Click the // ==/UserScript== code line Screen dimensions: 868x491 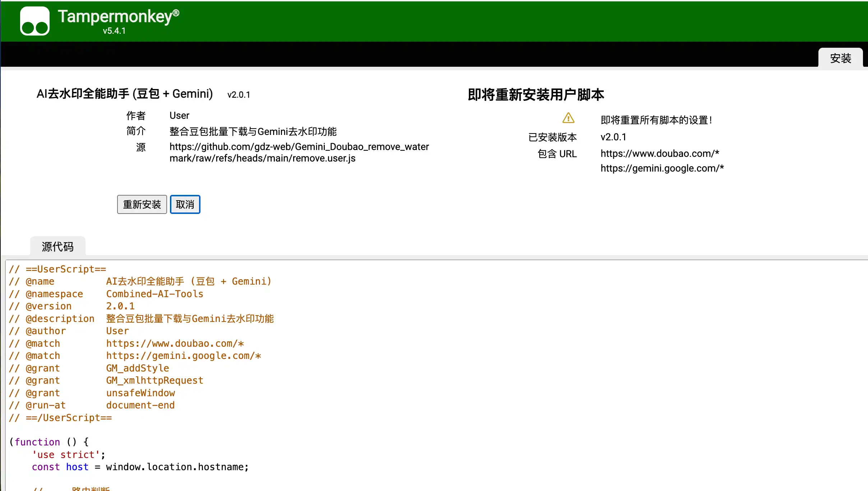(x=60, y=418)
